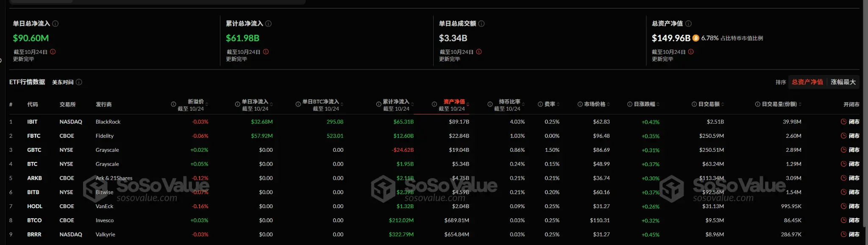Click info icon next to 累计总净流入
868x245 pixels.
point(268,24)
